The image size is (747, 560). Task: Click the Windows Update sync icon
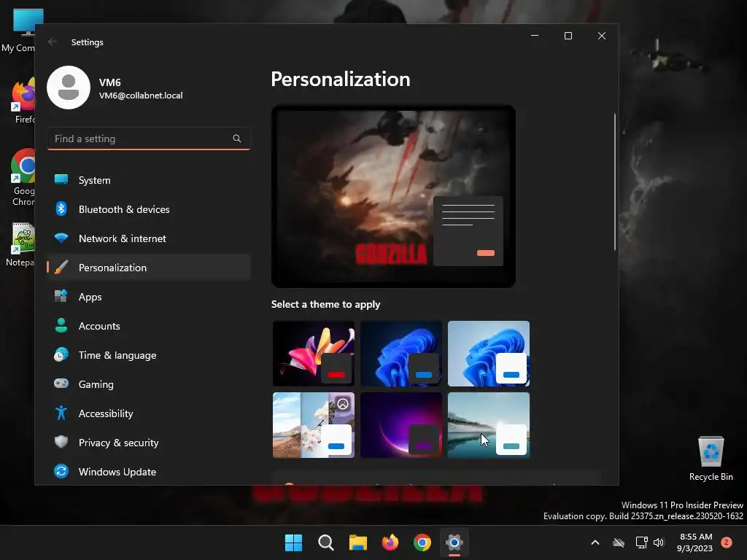[61, 471]
